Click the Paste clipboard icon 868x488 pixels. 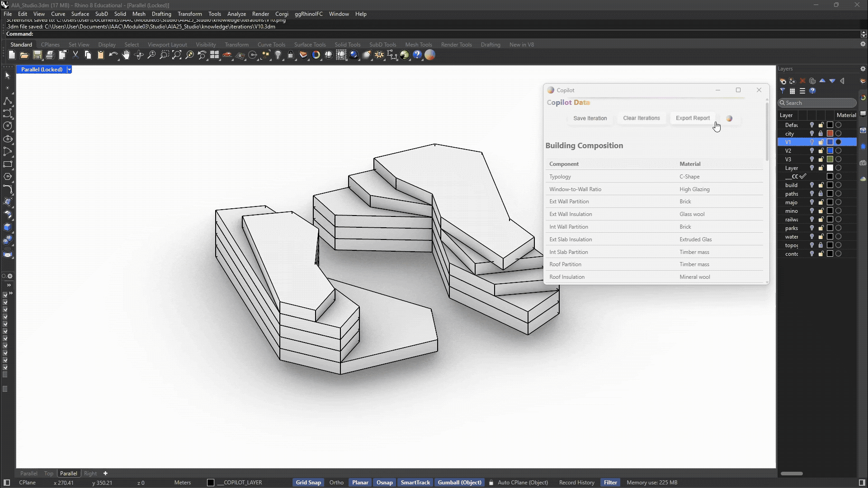coord(101,55)
